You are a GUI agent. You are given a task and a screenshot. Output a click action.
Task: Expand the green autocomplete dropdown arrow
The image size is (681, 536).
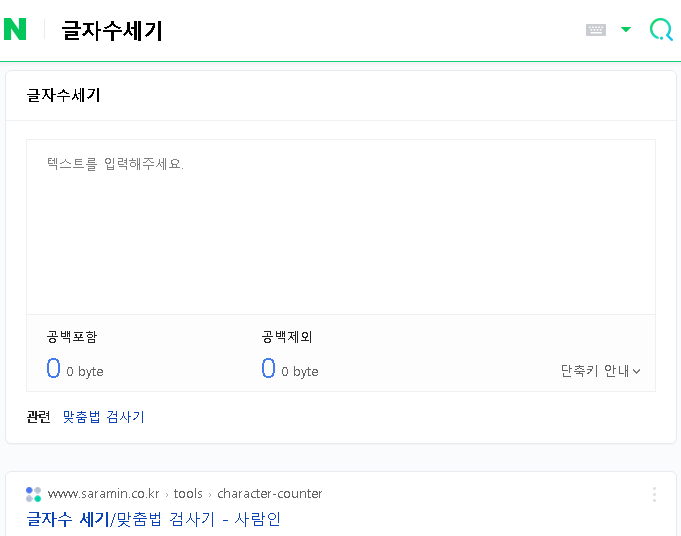(626, 30)
